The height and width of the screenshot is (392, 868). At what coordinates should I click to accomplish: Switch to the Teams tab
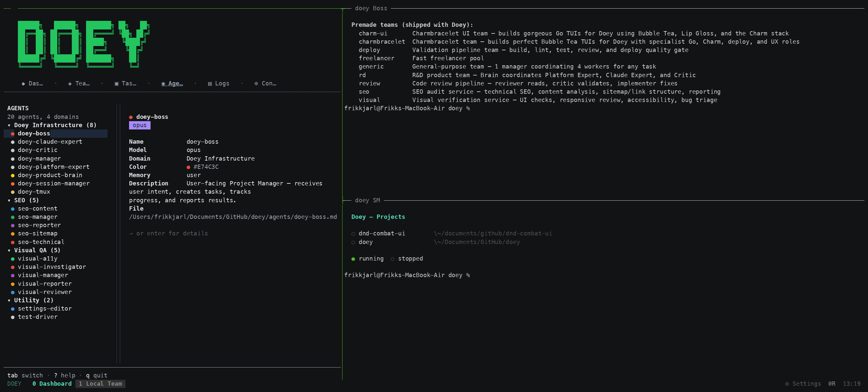[79, 83]
